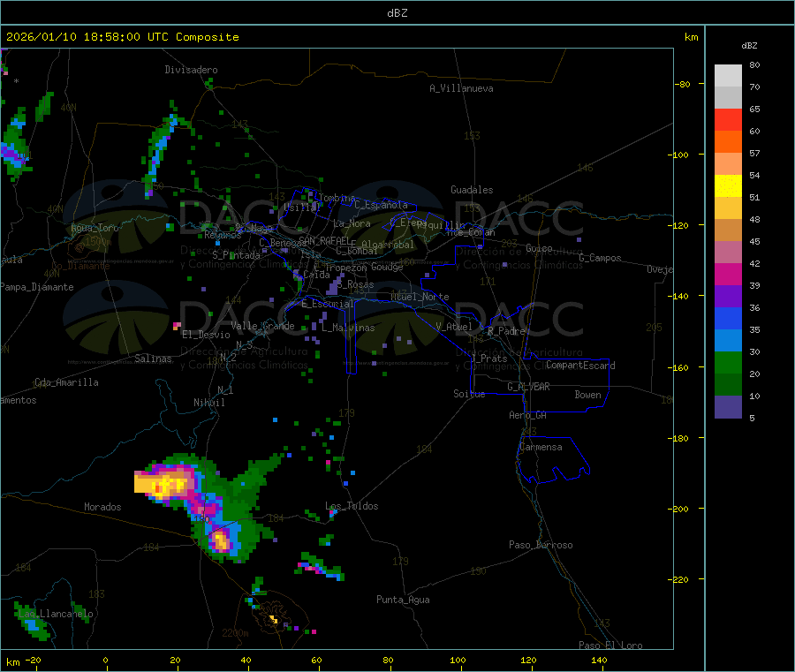Select the 60-65 dBZ red swatch
The height and width of the screenshot is (672, 795).
[728, 119]
